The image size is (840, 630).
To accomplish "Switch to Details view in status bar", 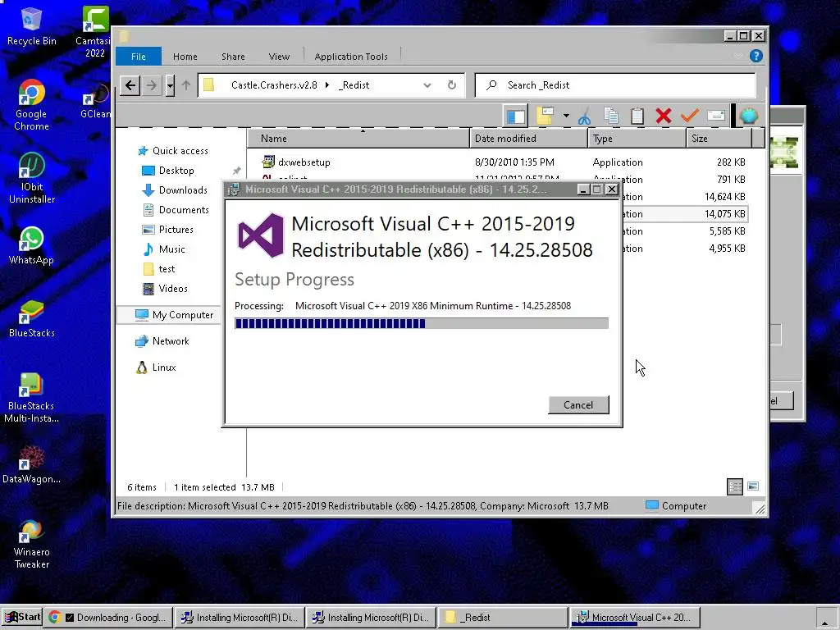I will [x=734, y=486].
